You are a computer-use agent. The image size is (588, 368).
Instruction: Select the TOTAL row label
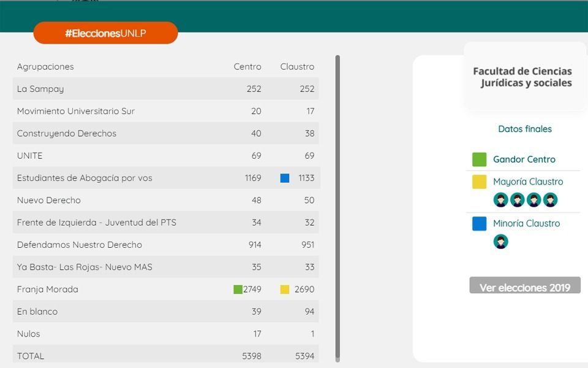coord(31,356)
